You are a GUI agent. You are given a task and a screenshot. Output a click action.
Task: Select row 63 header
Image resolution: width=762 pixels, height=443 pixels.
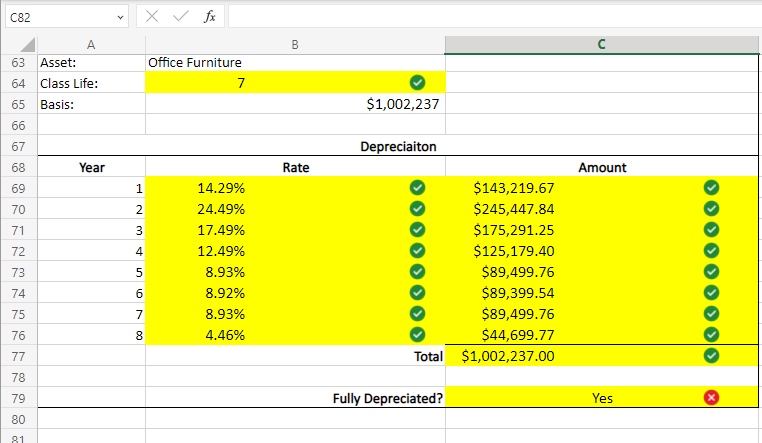pyautogui.click(x=18, y=63)
